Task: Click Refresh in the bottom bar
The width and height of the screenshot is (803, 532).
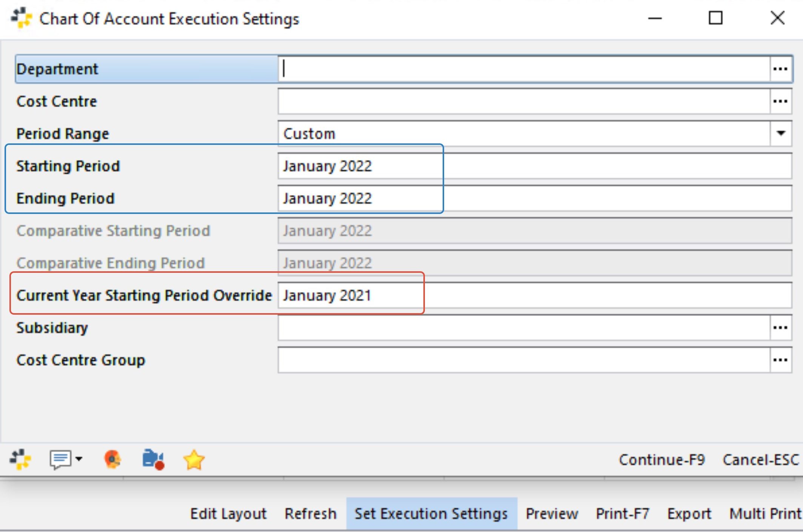Action: pyautogui.click(x=311, y=514)
